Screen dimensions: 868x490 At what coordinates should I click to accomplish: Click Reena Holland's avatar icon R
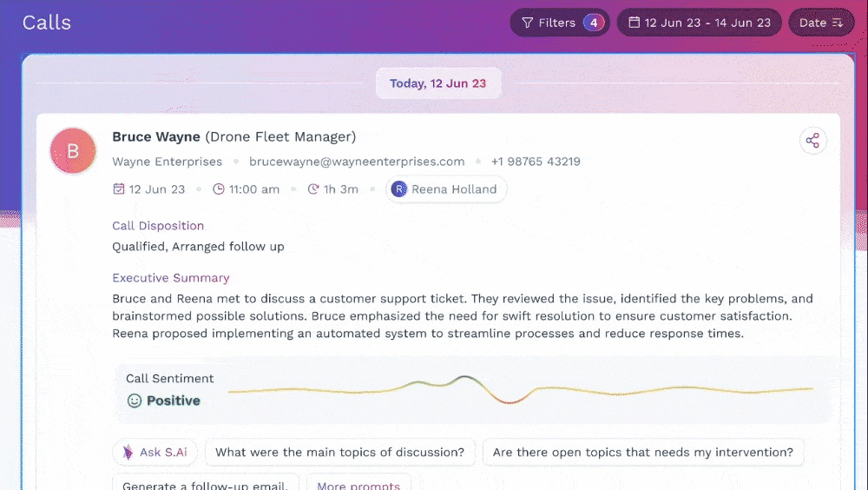(x=399, y=189)
